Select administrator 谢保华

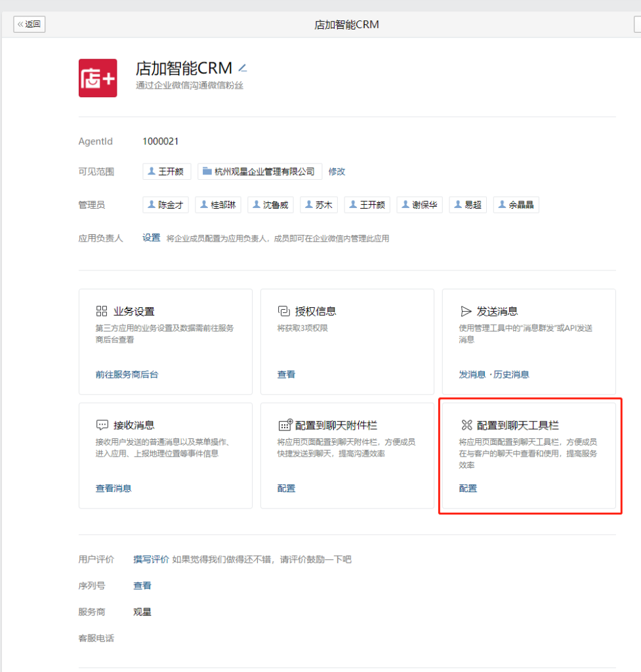coord(419,205)
